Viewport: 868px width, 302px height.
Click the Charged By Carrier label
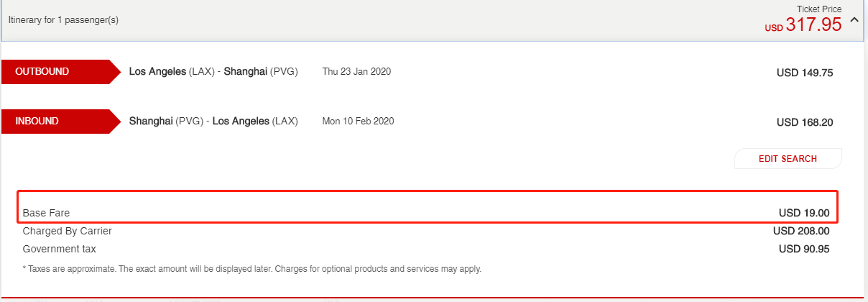click(68, 232)
